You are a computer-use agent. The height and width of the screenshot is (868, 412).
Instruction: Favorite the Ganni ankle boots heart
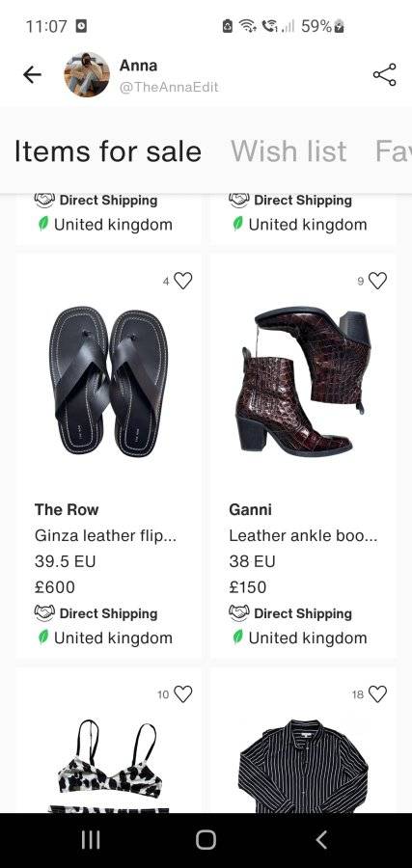click(x=377, y=281)
